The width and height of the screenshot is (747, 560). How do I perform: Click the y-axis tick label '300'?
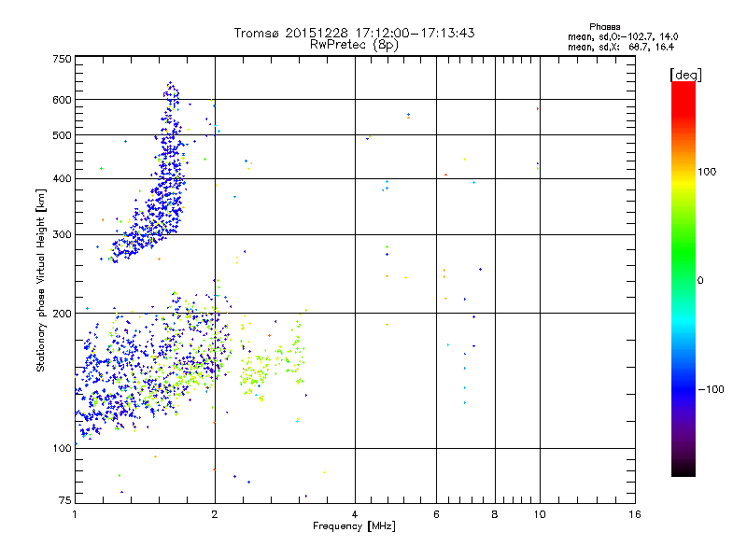(62, 234)
